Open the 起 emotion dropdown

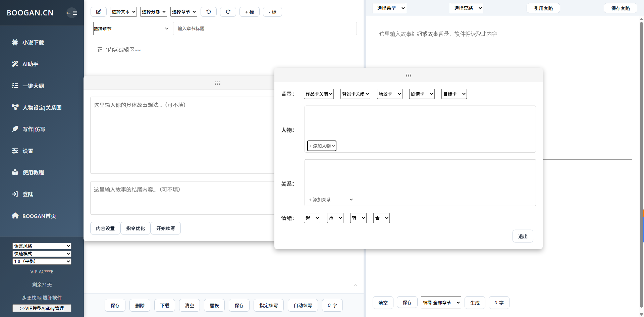(312, 218)
